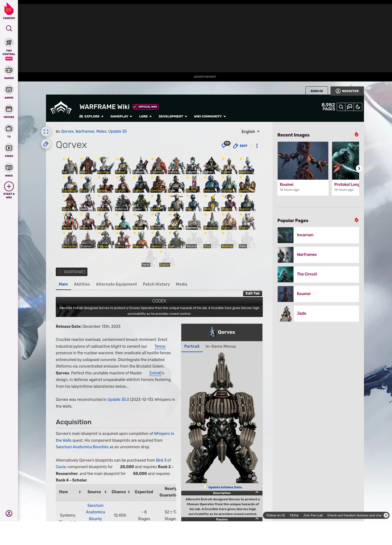
Task: Select the Octavia warframe icon
Action: click(x=159, y=221)
